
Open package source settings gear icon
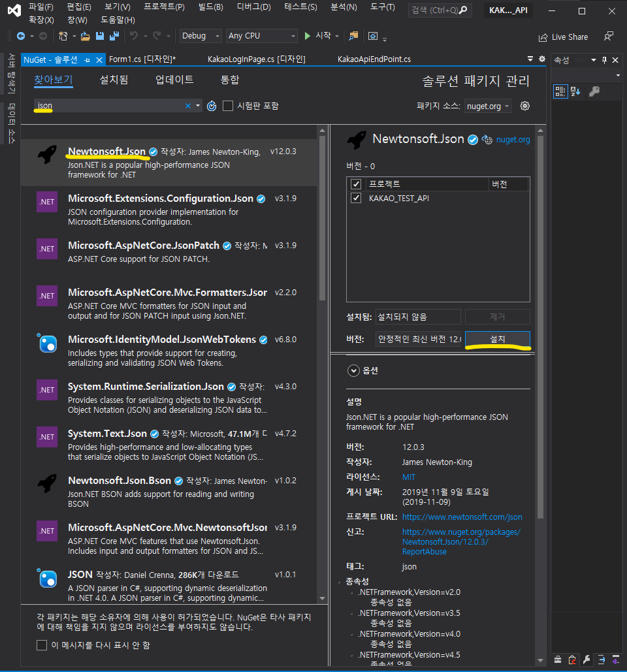tap(525, 106)
